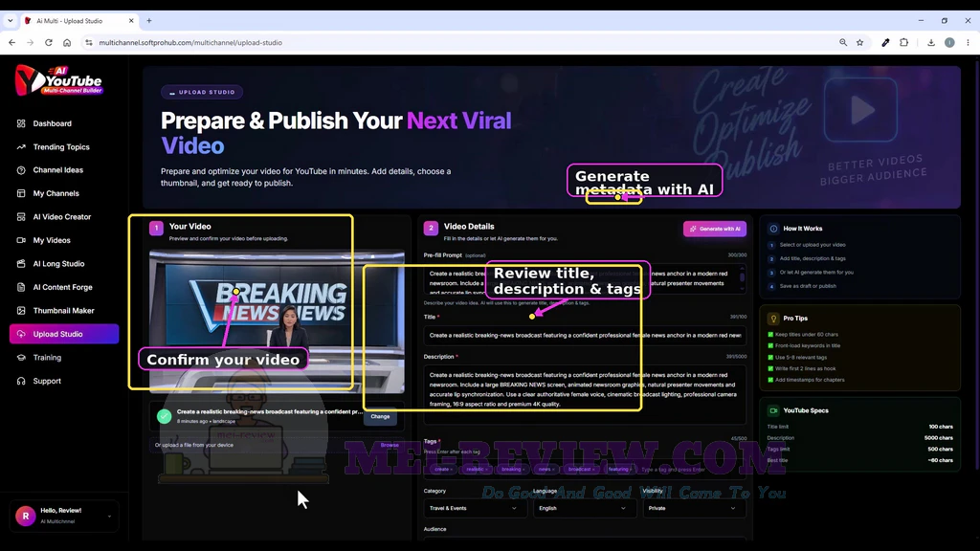Expand the Hello, Review! account menu
Viewport: 980px width, 551px height.
[x=109, y=517]
